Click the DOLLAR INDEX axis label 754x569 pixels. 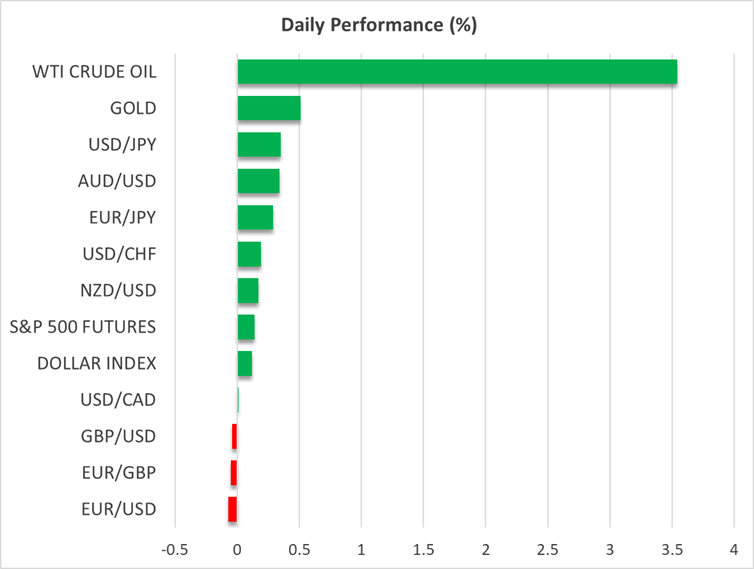[x=97, y=364]
